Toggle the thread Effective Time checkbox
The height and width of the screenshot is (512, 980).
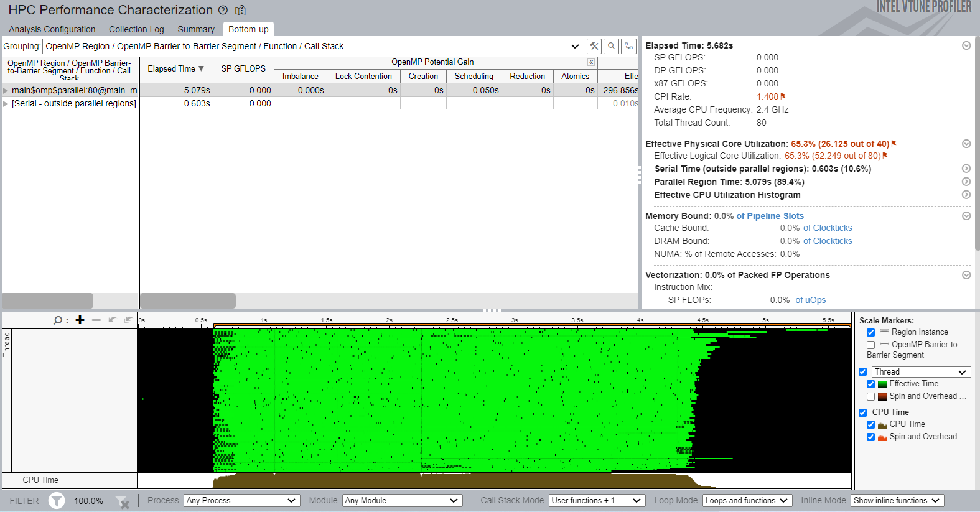(x=870, y=384)
